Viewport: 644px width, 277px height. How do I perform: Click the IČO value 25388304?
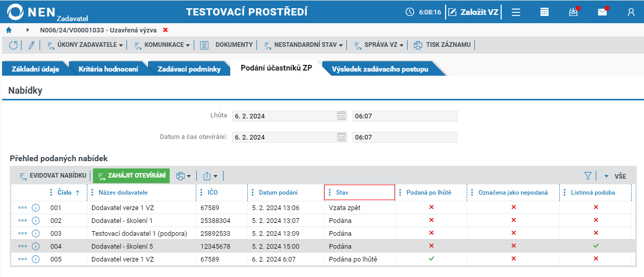pyautogui.click(x=215, y=220)
